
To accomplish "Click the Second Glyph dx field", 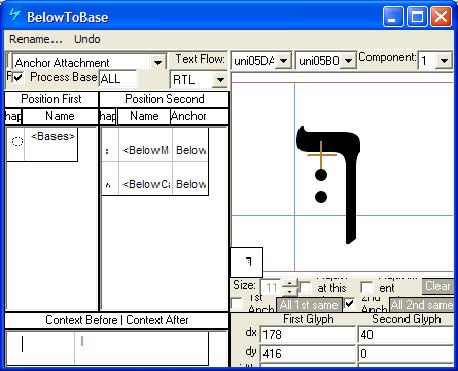I will pyautogui.click(x=405, y=334).
